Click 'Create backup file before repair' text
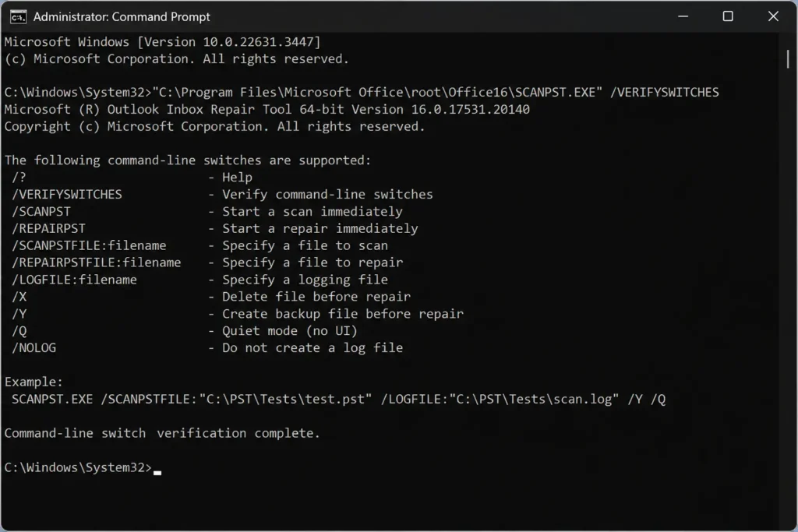Image resolution: width=798 pixels, height=532 pixels. pyautogui.click(x=343, y=314)
